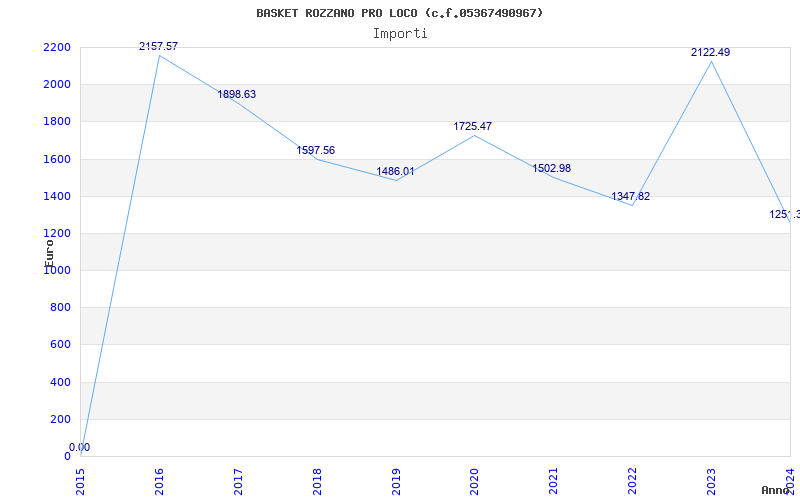Click the Importi subtitle

[x=400, y=34]
